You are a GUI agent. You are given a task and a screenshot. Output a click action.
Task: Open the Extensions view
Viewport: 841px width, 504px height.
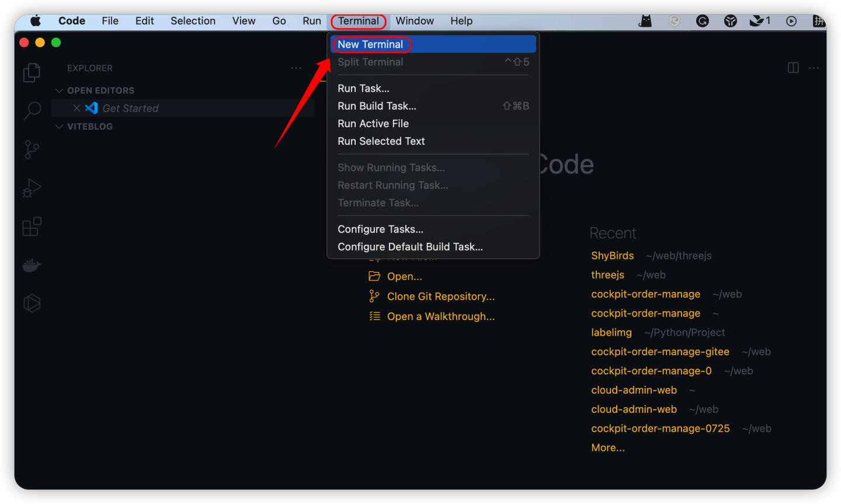[x=32, y=227]
